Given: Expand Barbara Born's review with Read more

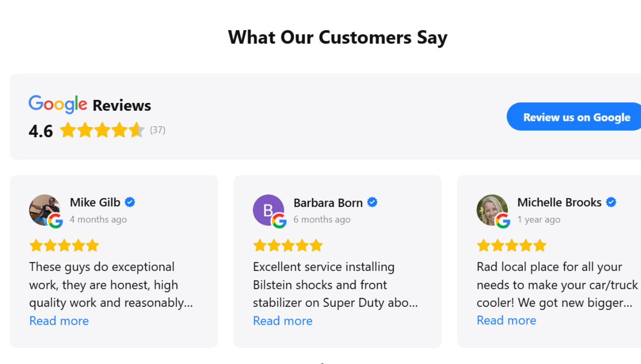Looking at the screenshot, I should tap(282, 321).
